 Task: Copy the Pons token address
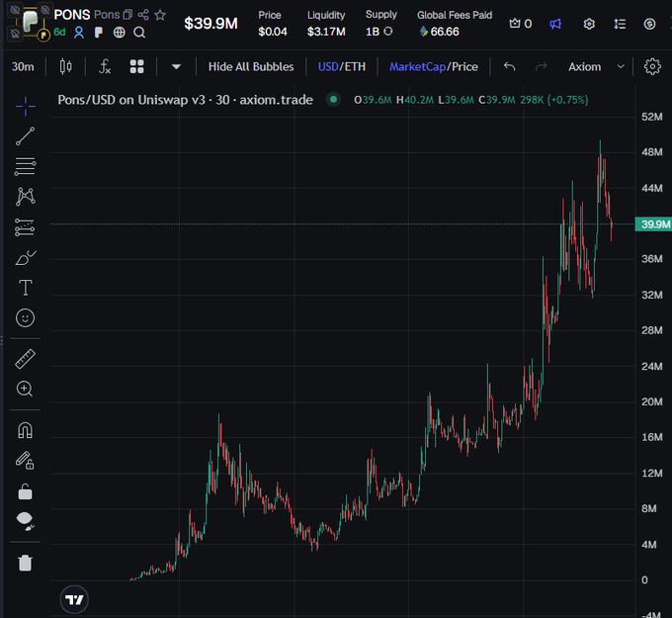[x=127, y=15]
